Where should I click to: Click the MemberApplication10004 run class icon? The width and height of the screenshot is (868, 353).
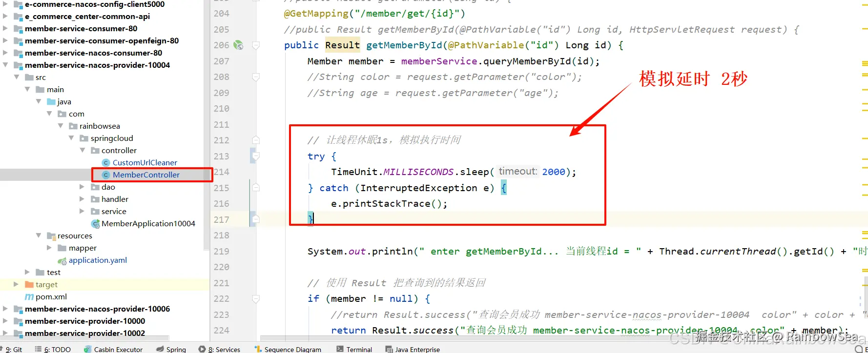coord(95,223)
